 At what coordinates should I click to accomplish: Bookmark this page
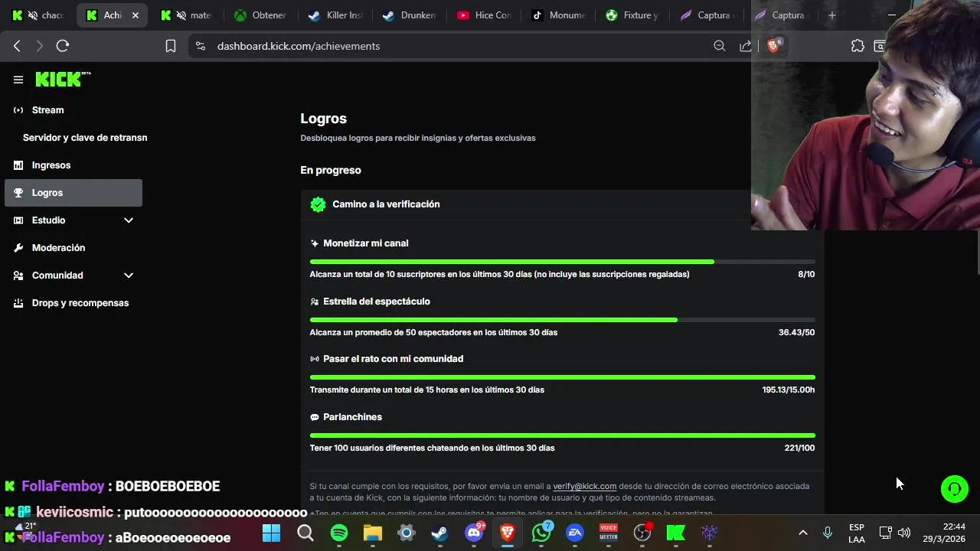click(171, 46)
